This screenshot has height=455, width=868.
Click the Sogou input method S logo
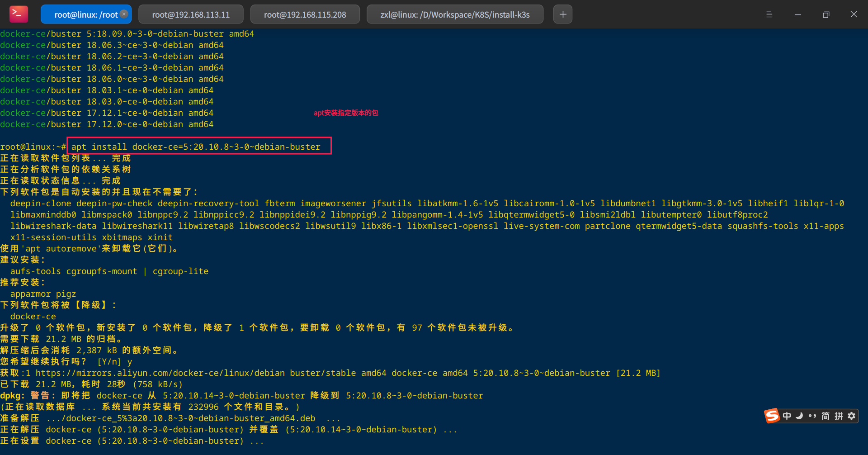pos(772,416)
